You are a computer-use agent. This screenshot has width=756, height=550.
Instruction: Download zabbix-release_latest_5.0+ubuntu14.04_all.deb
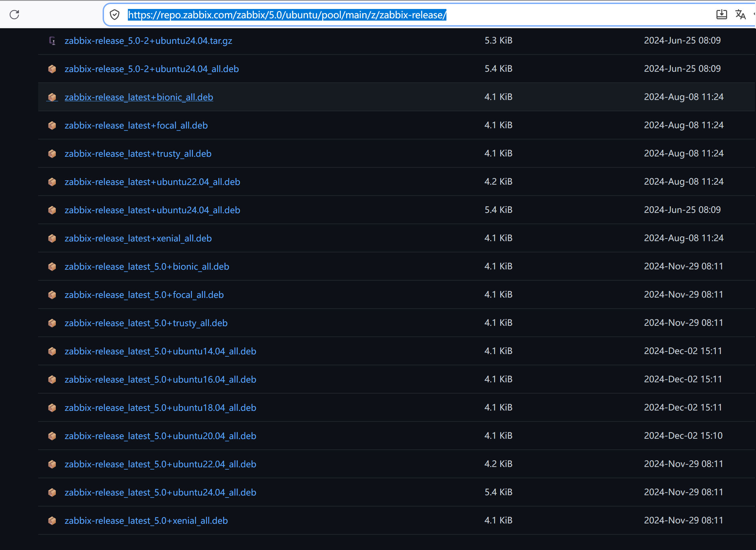[x=160, y=351]
